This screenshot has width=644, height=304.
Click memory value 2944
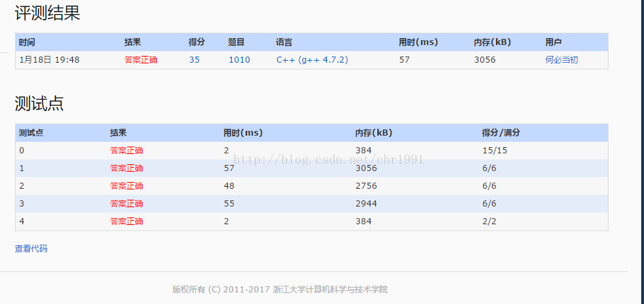click(366, 204)
